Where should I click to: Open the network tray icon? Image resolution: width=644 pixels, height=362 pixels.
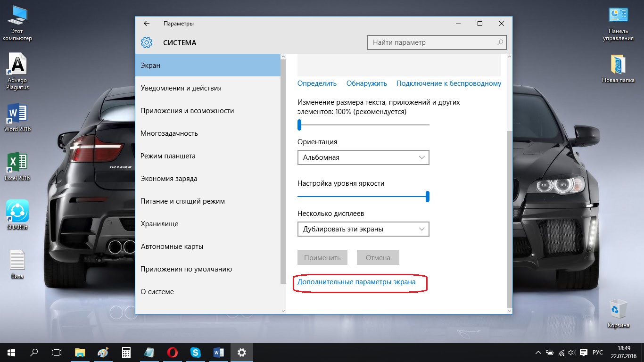tap(561, 353)
